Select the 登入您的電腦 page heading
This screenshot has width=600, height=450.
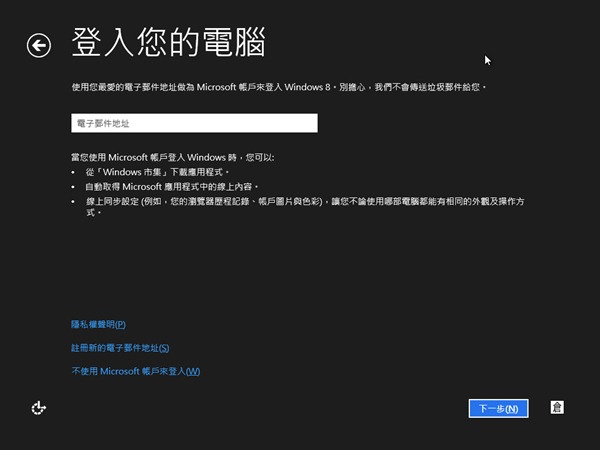pos(168,42)
